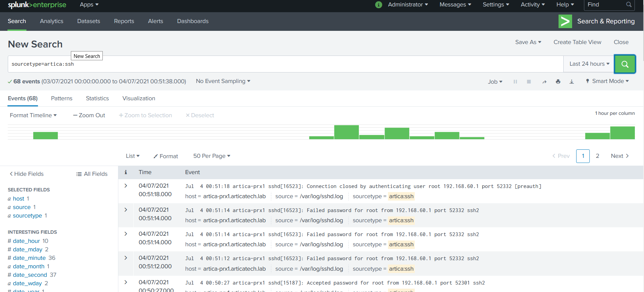Image resolution: width=644 pixels, height=292 pixels.
Task: Click the Find input box
Action: (x=609, y=5)
